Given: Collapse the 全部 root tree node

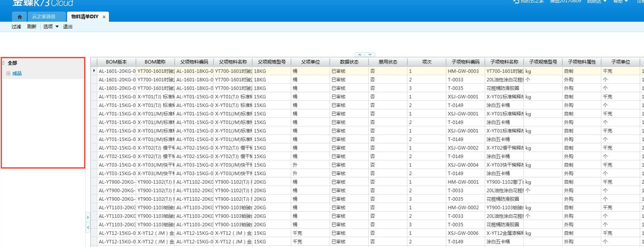Looking at the screenshot, I should tap(3, 63).
